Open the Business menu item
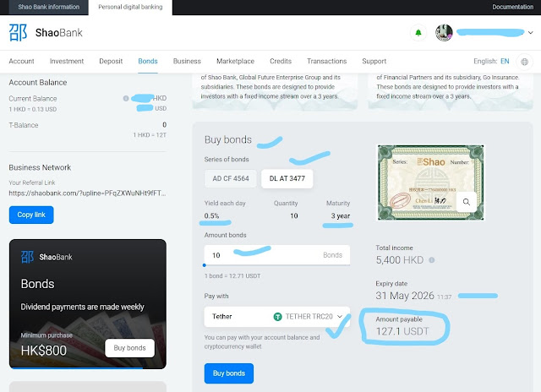 (x=187, y=62)
